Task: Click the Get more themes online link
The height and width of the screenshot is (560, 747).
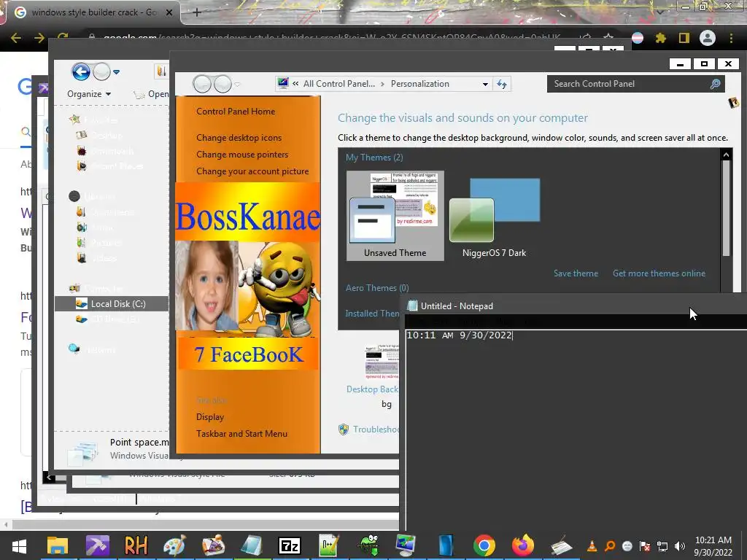Action: (x=659, y=273)
